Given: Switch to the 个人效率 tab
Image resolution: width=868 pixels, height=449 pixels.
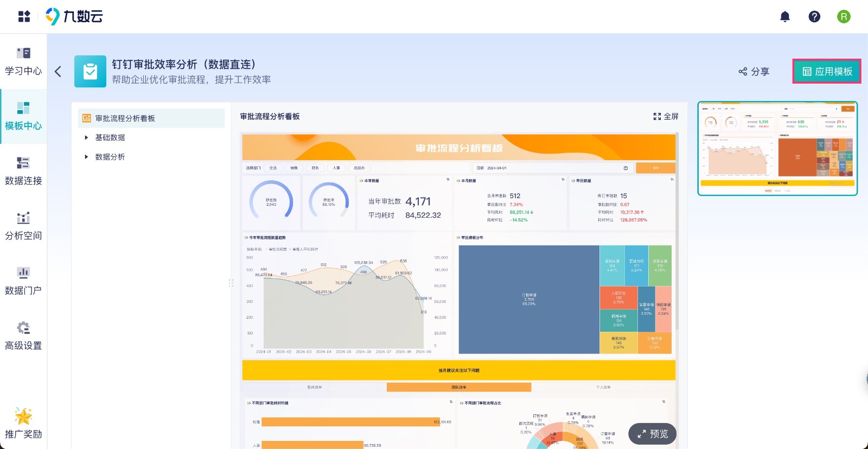Looking at the screenshot, I should (603, 387).
